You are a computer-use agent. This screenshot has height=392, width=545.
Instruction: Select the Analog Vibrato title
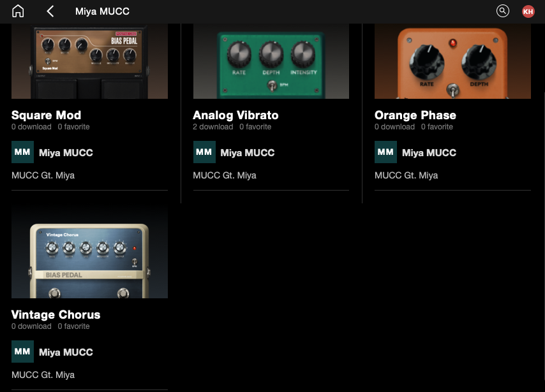(x=235, y=115)
